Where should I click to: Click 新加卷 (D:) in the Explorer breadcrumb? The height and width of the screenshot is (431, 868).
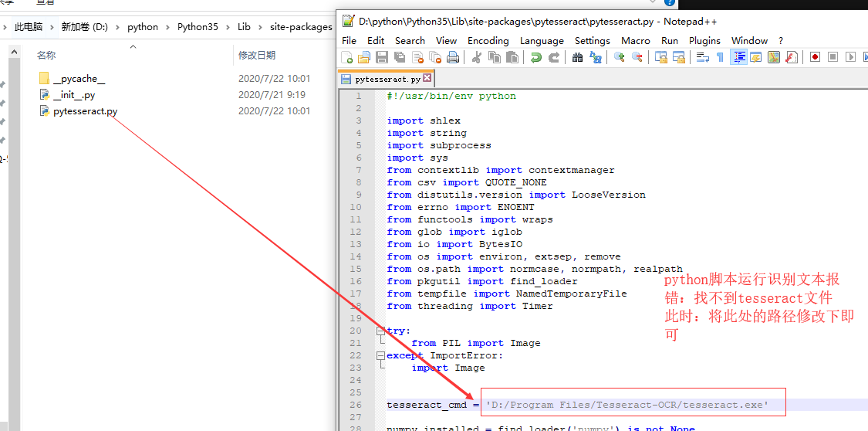(x=85, y=27)
